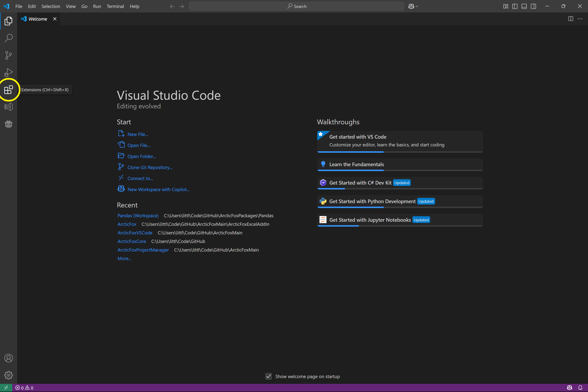Image resolution: width=588 pixels, height=392 pixels.
Task: Open the Extensions view
Action: pos(9,90)
